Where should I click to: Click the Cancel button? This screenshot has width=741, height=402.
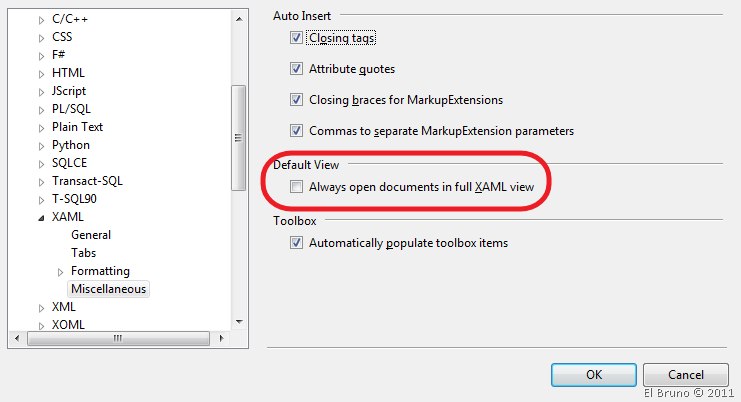(x=685, y=374)
